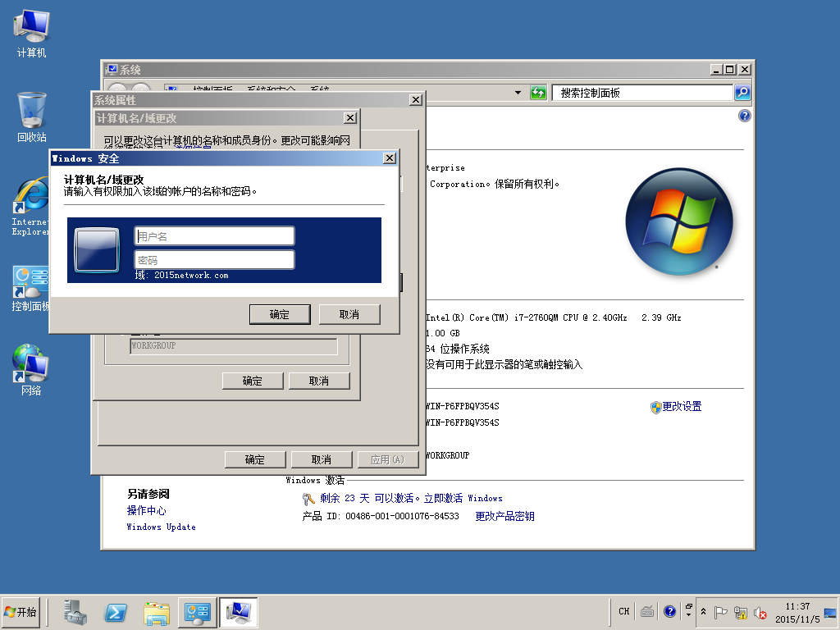The image size is (840, 630).
Task: Click the Start button
Action: [21, 612]
